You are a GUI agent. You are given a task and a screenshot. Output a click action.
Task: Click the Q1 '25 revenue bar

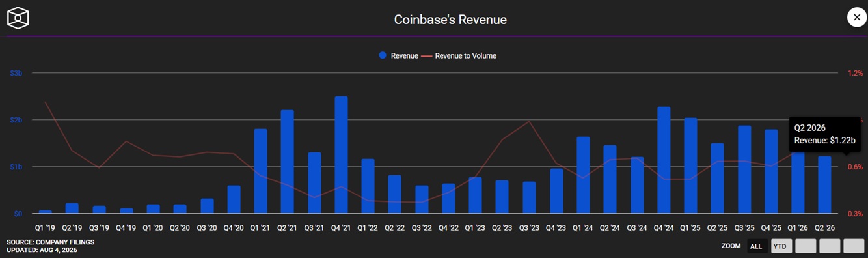pos(690,165)
